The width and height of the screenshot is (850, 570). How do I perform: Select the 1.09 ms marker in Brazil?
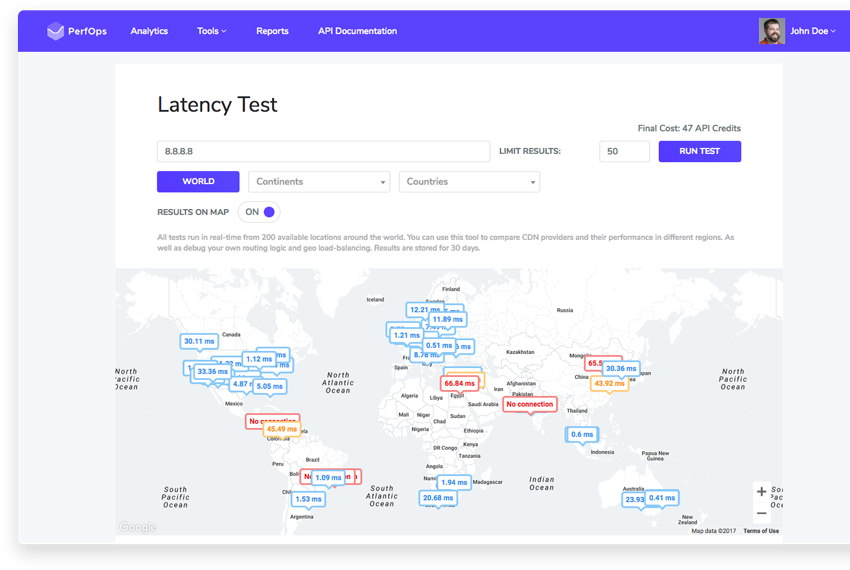(x=328, y=478)
